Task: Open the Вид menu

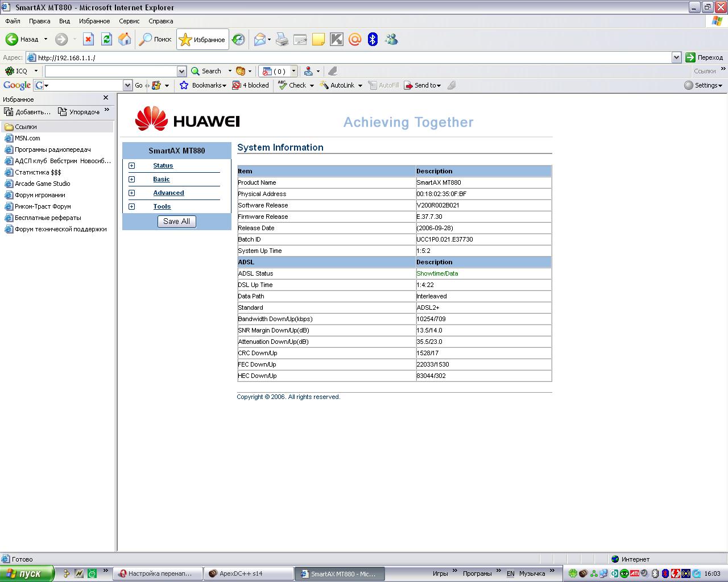Action: (65, 21)
